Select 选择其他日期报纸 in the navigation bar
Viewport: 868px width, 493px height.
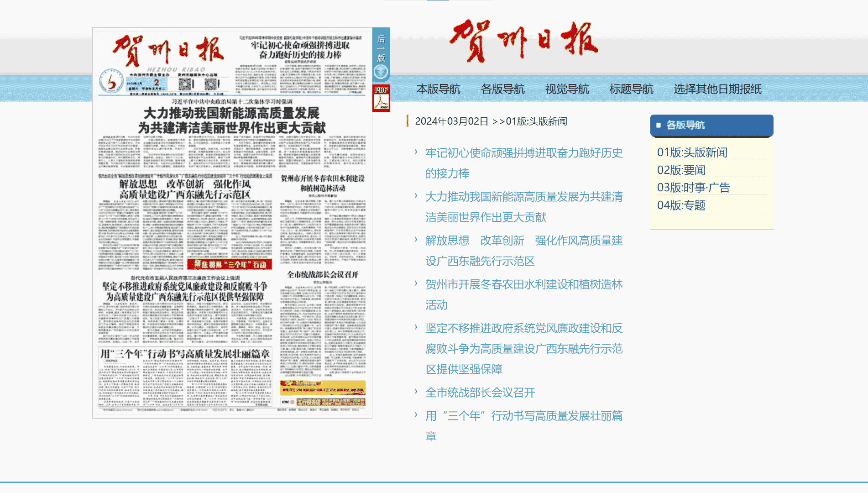(717, 89)
